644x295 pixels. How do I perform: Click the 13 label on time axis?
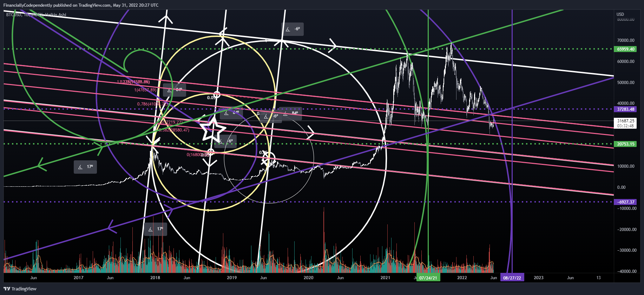[x=598, y=278]
